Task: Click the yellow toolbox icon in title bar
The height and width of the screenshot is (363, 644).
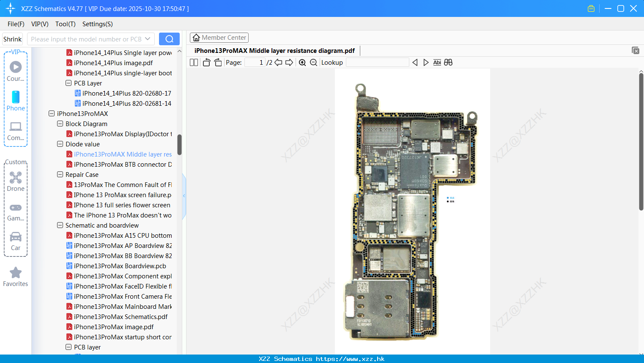Action: coord(591,8)
